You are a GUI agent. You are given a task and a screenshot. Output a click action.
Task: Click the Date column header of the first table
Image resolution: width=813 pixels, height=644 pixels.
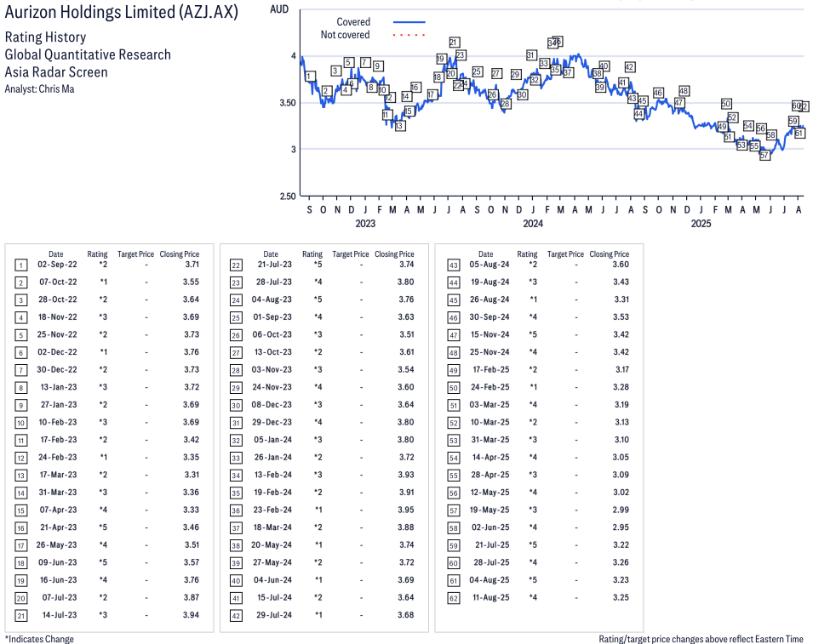56,254
